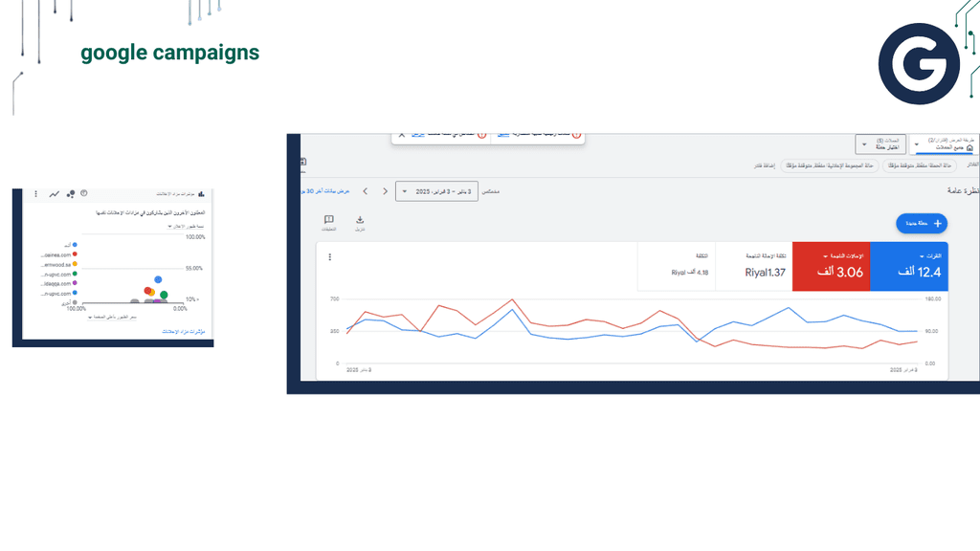Screen dimensions: 980x551
Task: Click the '180.00' label on chart right axis
Action: 932,298
